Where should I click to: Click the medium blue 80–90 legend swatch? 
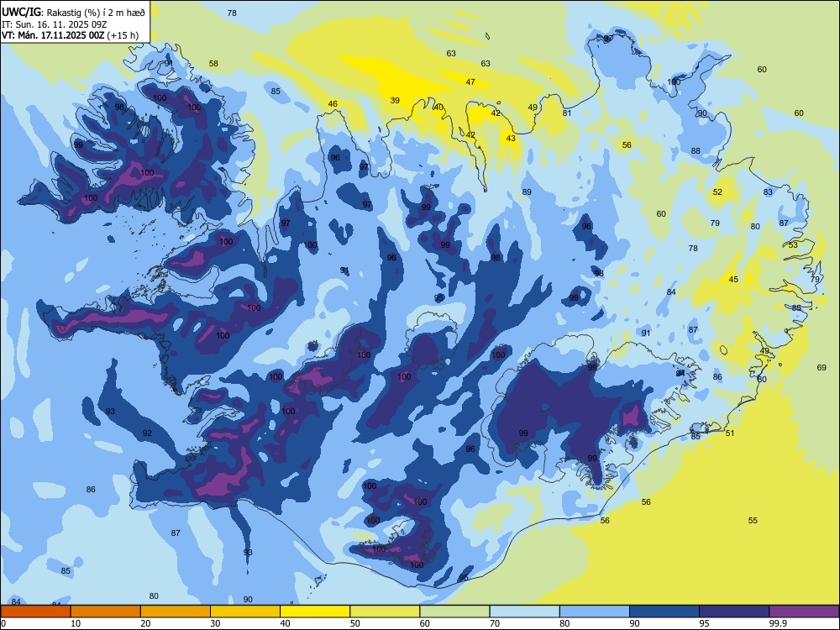click(595, 612)
